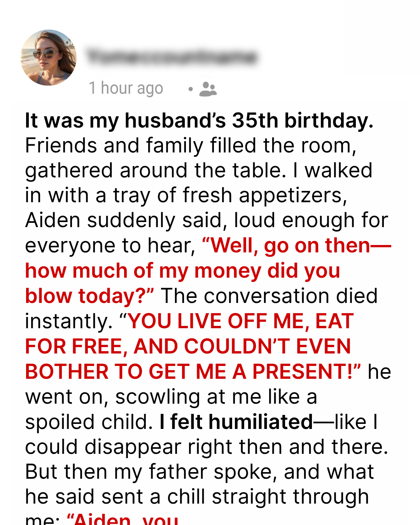Click the red "FOR FREE, AND COULDN'T EVEN" line
Screen dimensions: 420x525
click(188, 346)
